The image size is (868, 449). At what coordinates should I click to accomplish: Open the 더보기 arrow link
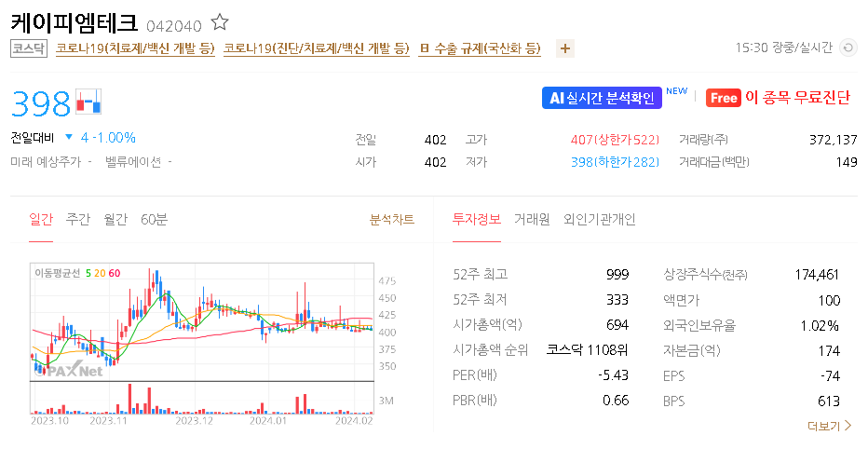(x=829, y=426)
